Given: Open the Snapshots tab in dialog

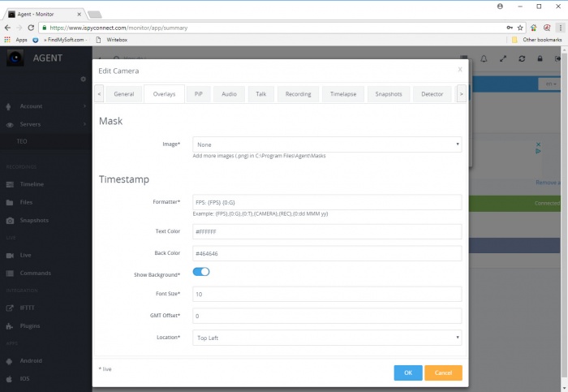Looking at the screenshot, I should pos(389,94).
